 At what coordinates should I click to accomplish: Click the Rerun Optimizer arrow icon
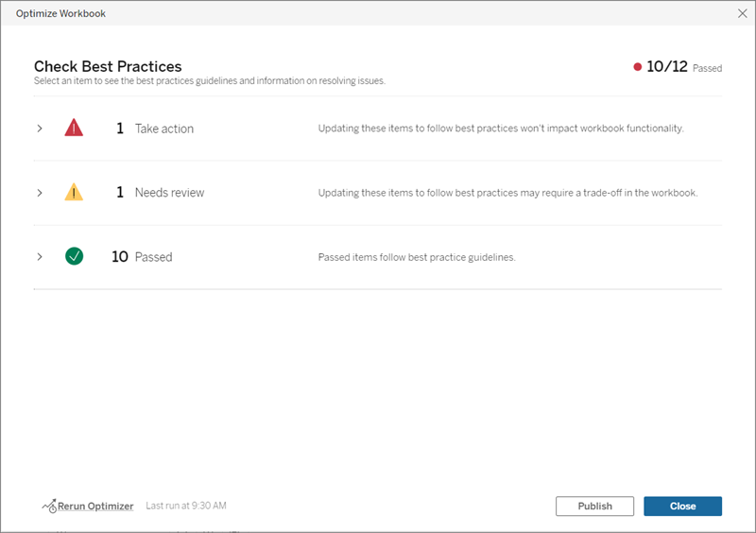pyautogui.click(x=49, y=507)
